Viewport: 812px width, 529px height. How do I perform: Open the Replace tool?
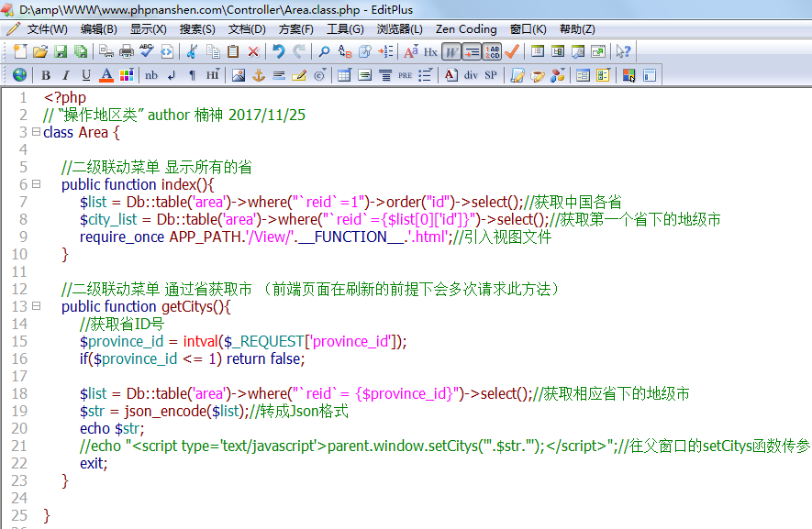(x=345, y=51)
